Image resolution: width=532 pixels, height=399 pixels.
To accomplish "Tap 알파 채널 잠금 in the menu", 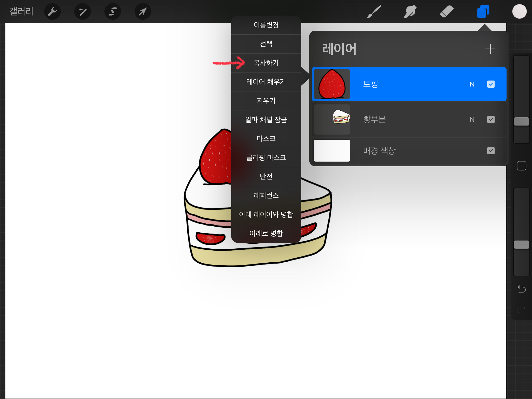I will (266, 119).
